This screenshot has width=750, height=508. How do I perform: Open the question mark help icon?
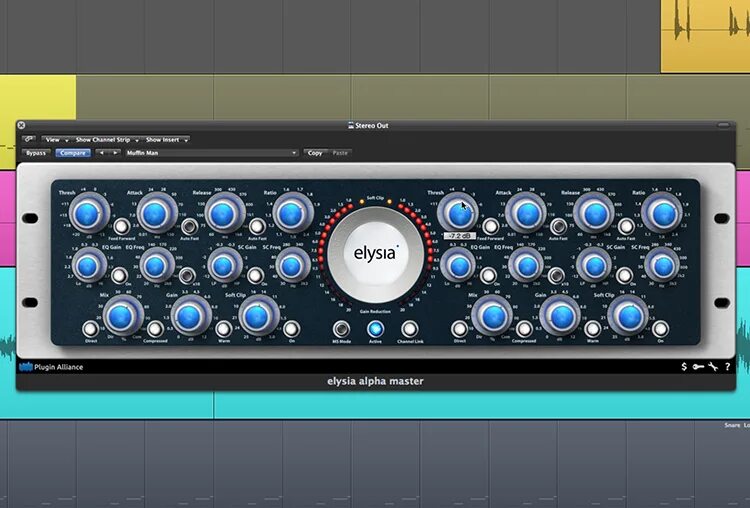(x=728, y=367)
